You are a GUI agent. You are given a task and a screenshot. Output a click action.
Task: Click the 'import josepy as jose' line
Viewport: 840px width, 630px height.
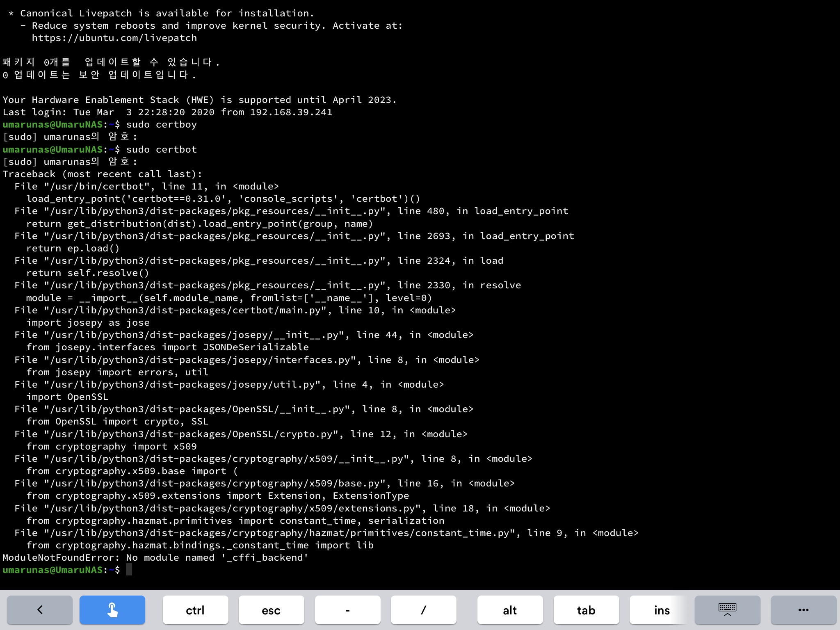pos(88,323)
